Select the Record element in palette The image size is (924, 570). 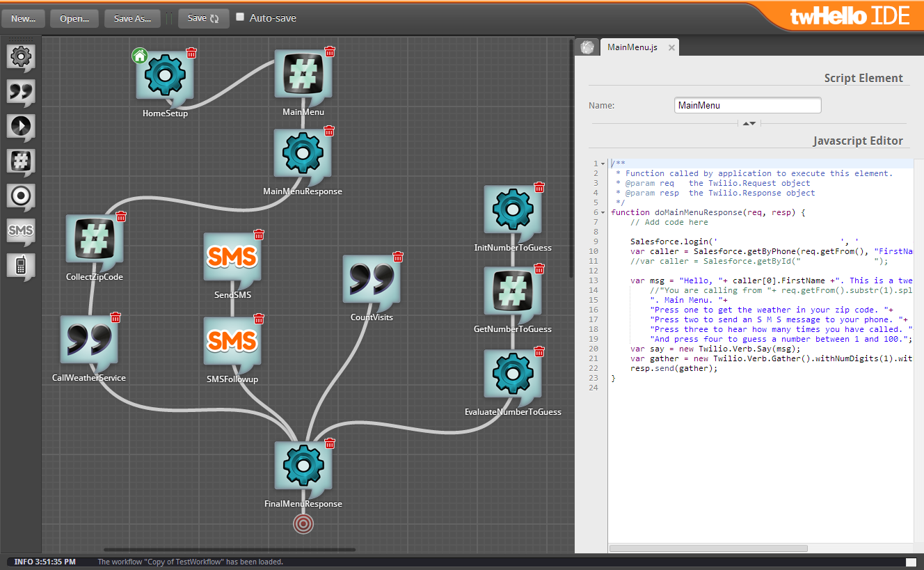pos(21,196)
